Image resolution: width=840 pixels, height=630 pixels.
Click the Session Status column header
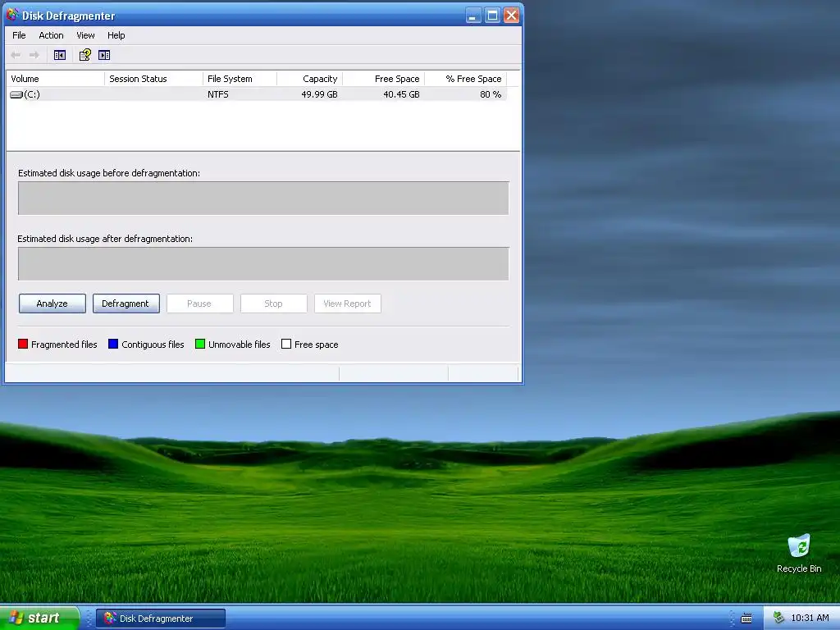tap(153, 79)
